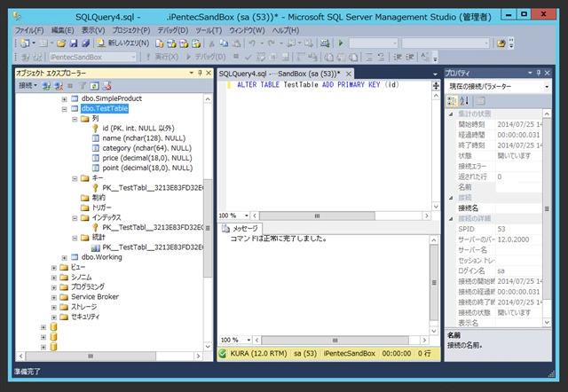The height and width of the screenshot is (392, 568).
Task: Click the Redo arrow icon
Action: pos(272,43)
